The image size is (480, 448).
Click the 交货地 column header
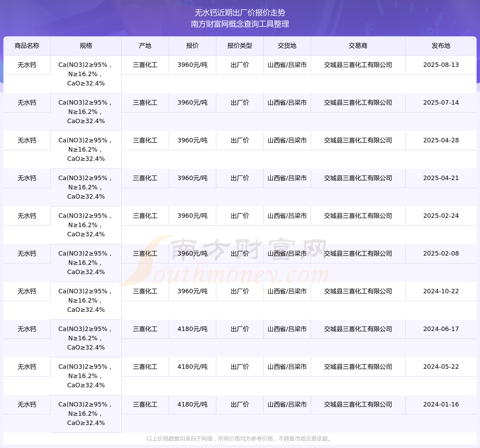click(287, 46)
